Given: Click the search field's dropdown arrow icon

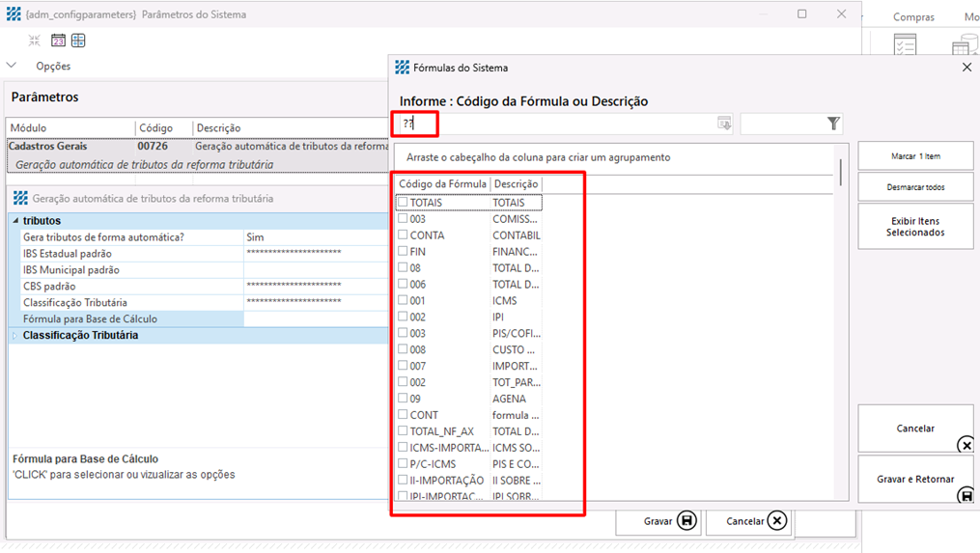Looking at the screenshot, I should tap(724, 124).
